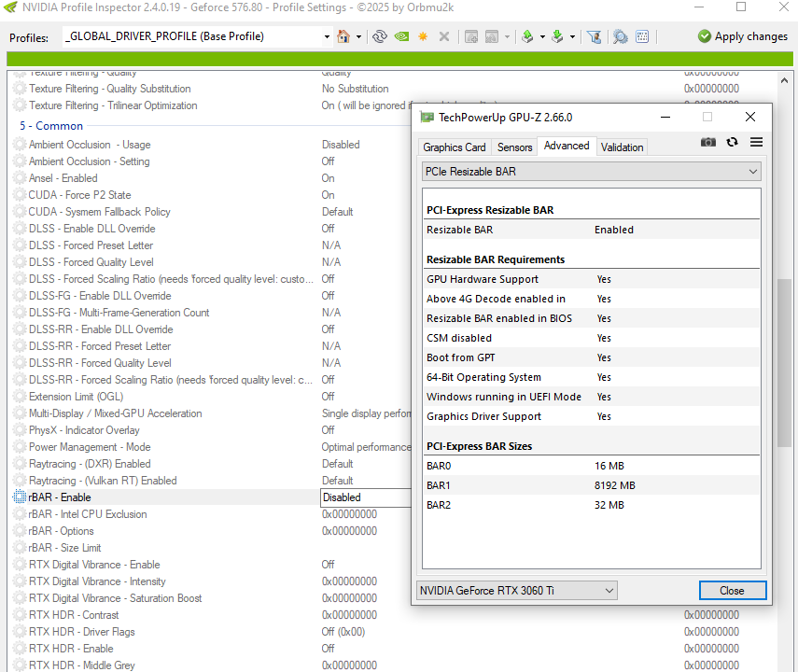Click the CSM disabled requirement row
798x672 pixels.
(x=592, y=338)
